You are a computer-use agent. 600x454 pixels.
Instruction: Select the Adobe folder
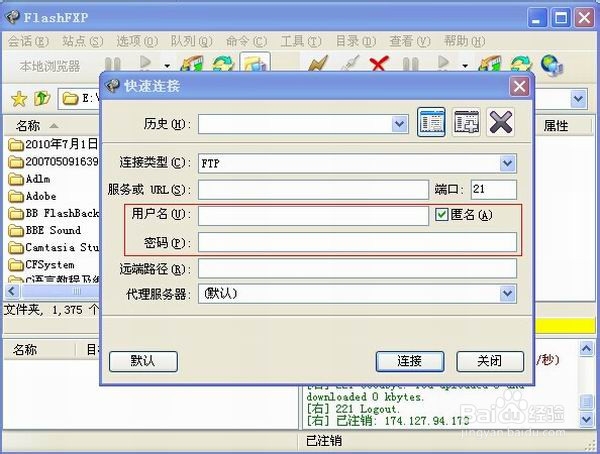pos(32,196)
